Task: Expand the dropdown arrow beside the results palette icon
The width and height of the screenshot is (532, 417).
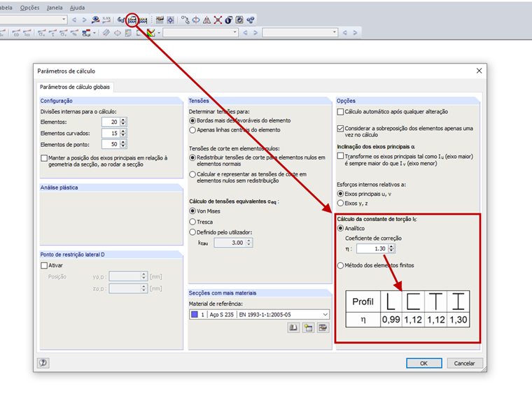Action: tap(158, 33)
